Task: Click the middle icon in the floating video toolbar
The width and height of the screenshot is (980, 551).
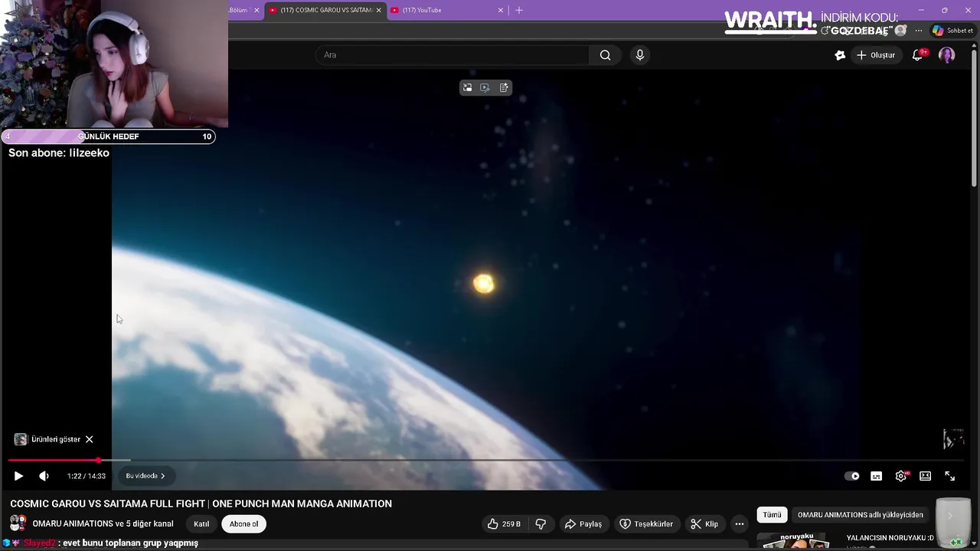Action: [x=485, y=88]
